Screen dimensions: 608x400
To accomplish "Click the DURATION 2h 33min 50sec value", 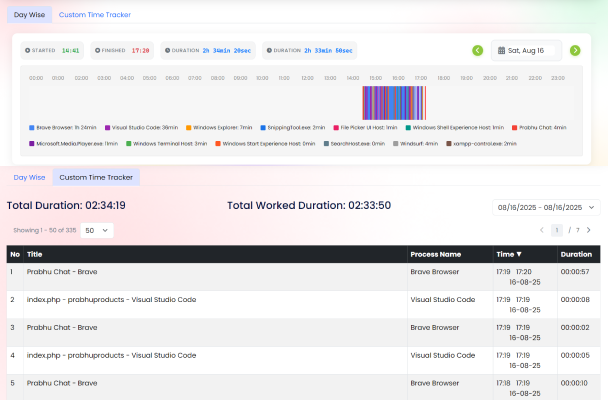I will tap(328, 50).
